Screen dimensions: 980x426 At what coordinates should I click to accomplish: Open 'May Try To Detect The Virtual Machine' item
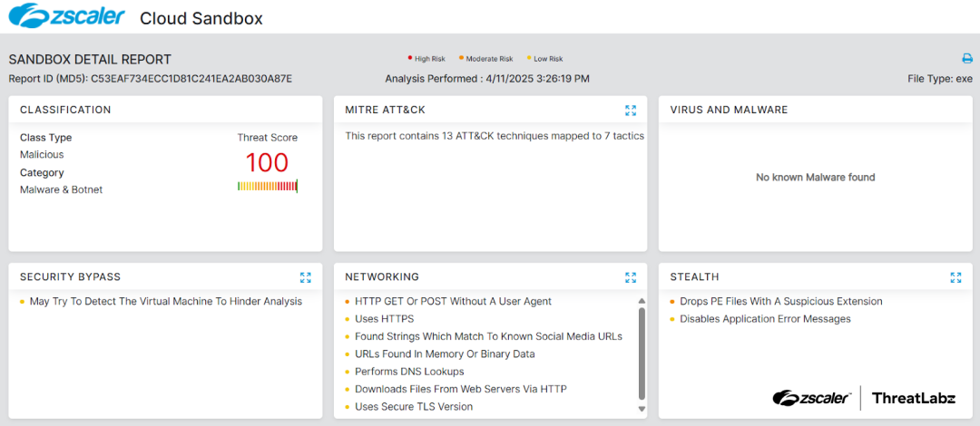[x=165, y=302]
